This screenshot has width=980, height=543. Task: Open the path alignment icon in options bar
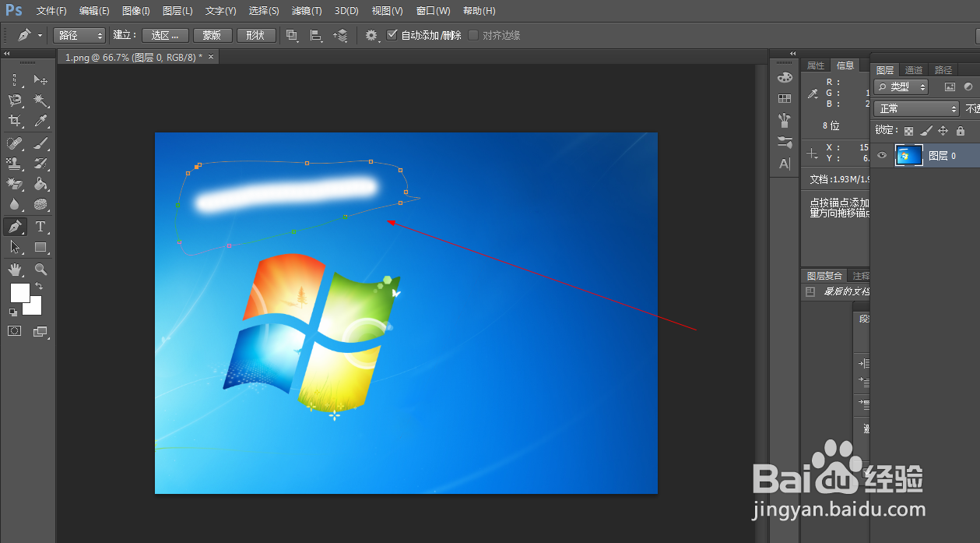[316, 35]
